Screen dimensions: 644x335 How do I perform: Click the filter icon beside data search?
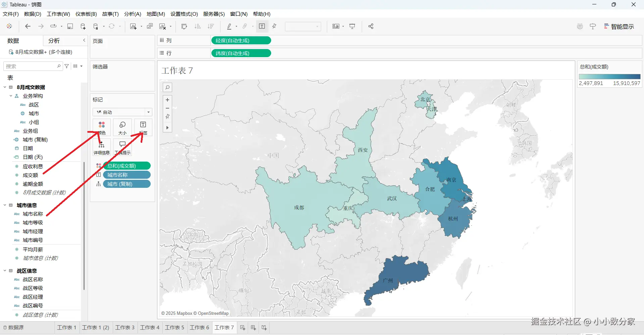(x=67, y=66)
